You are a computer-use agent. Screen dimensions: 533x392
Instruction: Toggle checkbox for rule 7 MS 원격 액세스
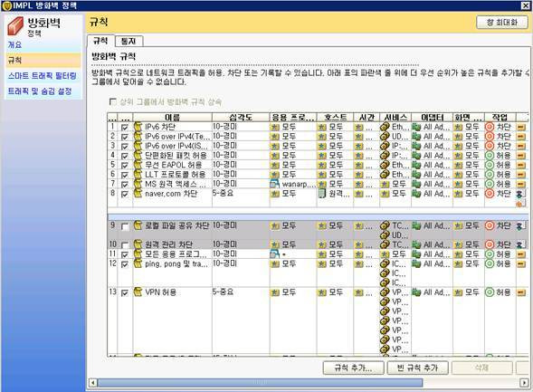point(125,185)
